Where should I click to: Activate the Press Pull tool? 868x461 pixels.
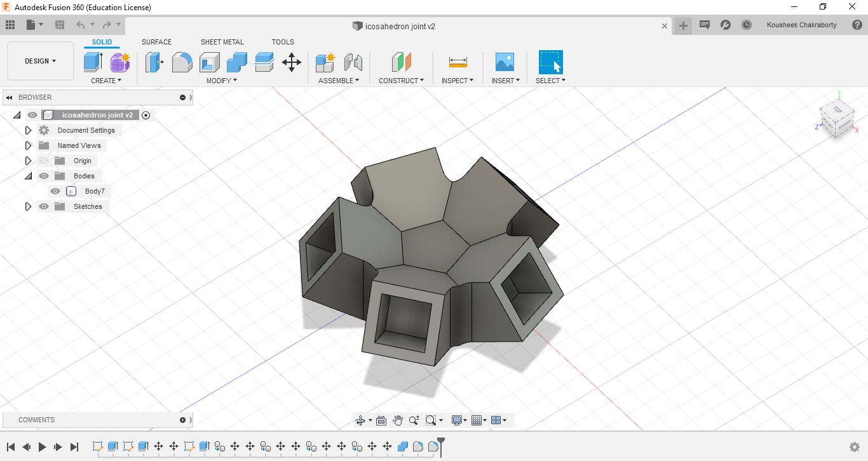pos(154,62)
